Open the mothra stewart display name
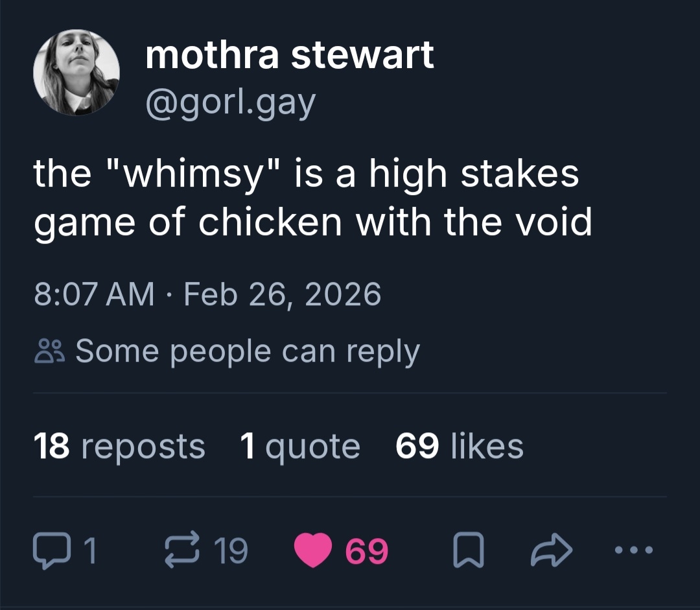 point(289,55)
